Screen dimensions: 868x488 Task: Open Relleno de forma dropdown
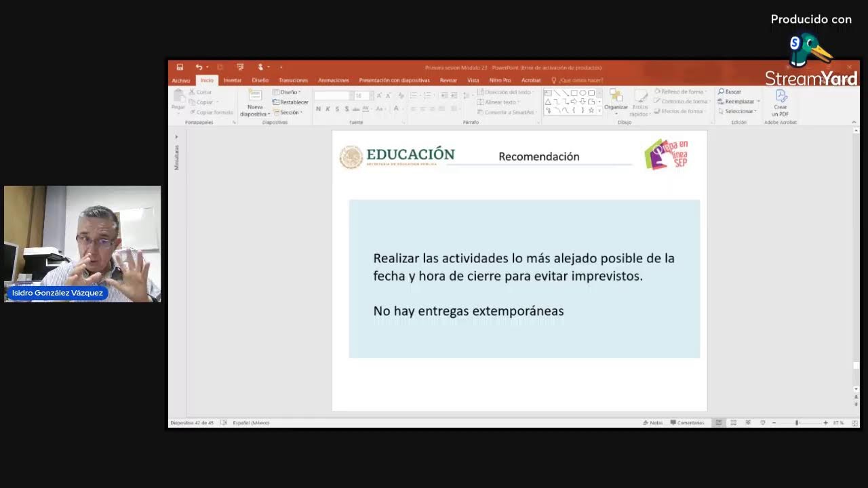click(681, 91)
